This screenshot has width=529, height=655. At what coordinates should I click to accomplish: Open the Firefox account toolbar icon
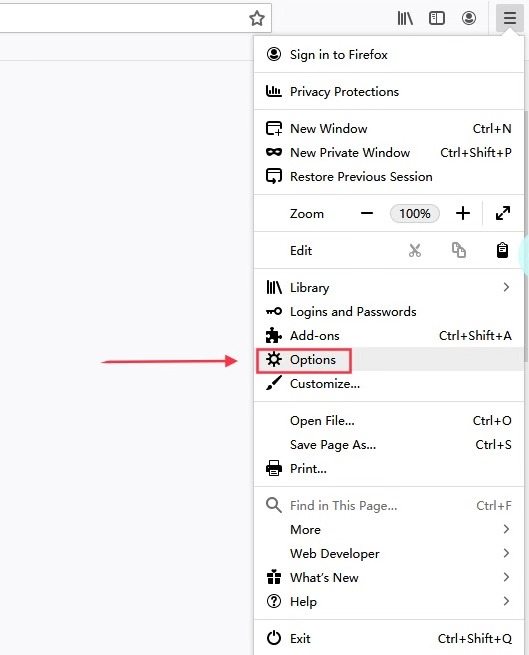click(x=469, y=18)
